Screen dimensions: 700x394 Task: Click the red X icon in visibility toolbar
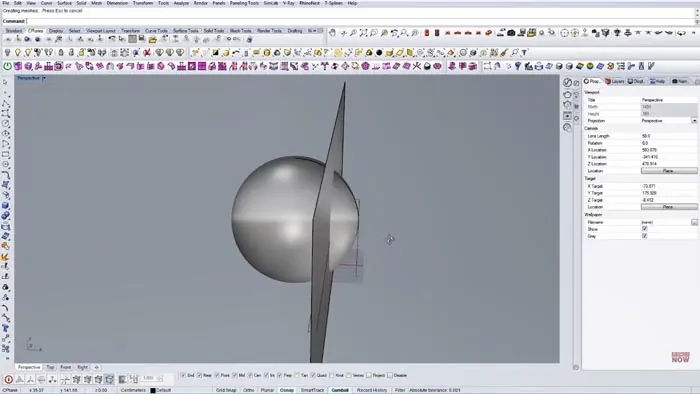[146, 53]
